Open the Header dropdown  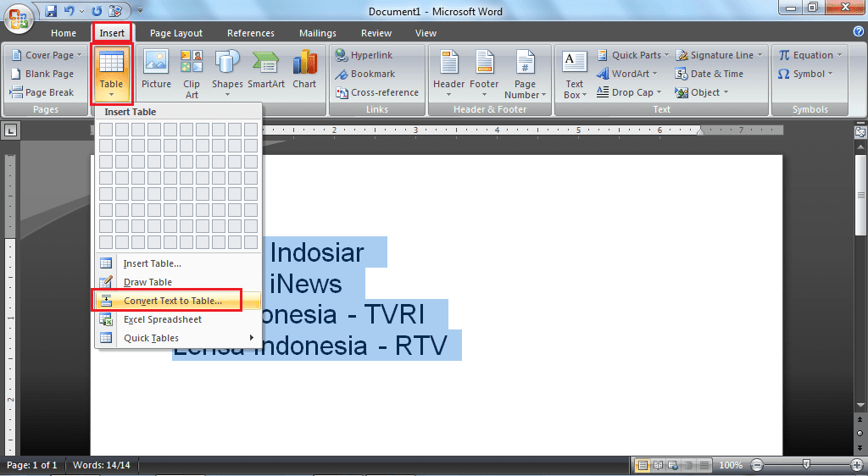[x=448, y=71]
